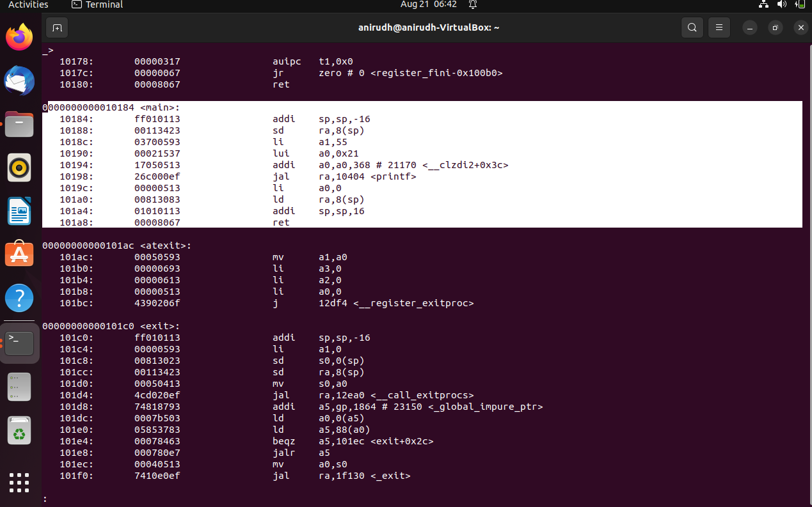
Task: Open terminal search with the magnifier icon
Action: (x=692, y=27)
